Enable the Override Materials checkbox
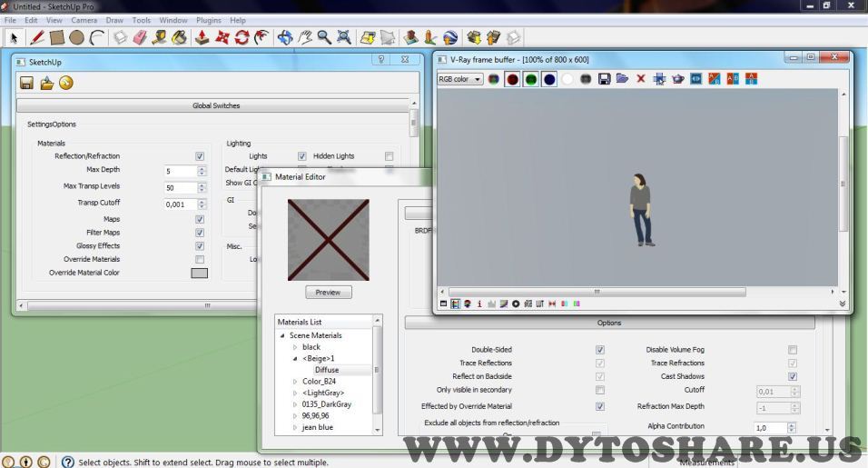This screenshot has width=868, height=468. click(x=200, y=259)
